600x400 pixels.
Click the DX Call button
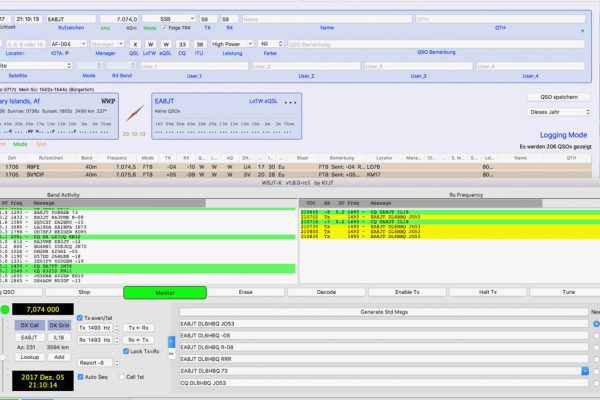click(x=29, y=325)
